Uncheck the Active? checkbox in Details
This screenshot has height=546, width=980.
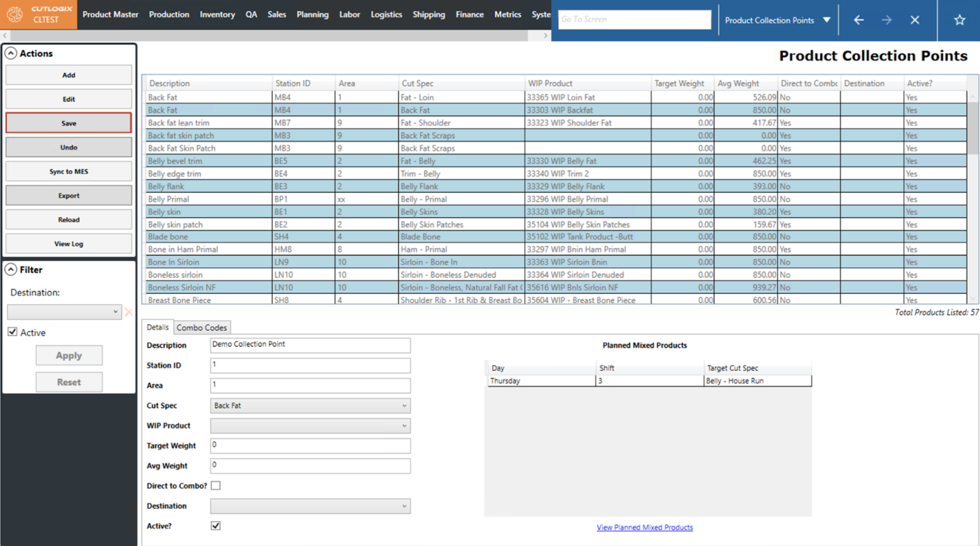click(x=216, y=526)
